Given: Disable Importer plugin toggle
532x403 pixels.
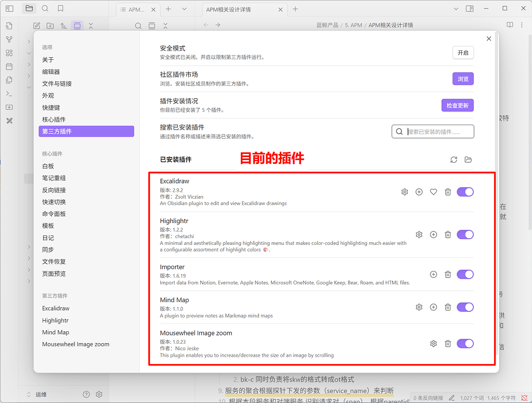Looking at the screenshot, I should click(465, 275).
